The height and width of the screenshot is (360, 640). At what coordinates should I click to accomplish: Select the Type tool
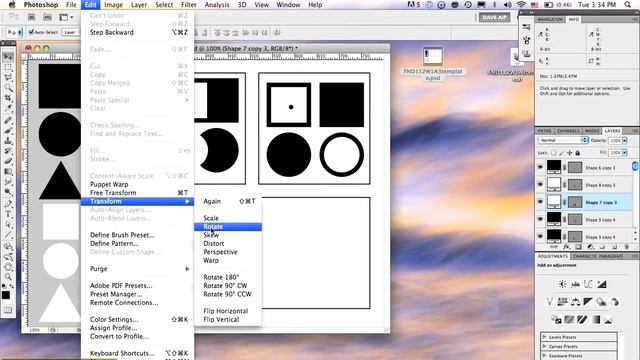click(8, 214)
